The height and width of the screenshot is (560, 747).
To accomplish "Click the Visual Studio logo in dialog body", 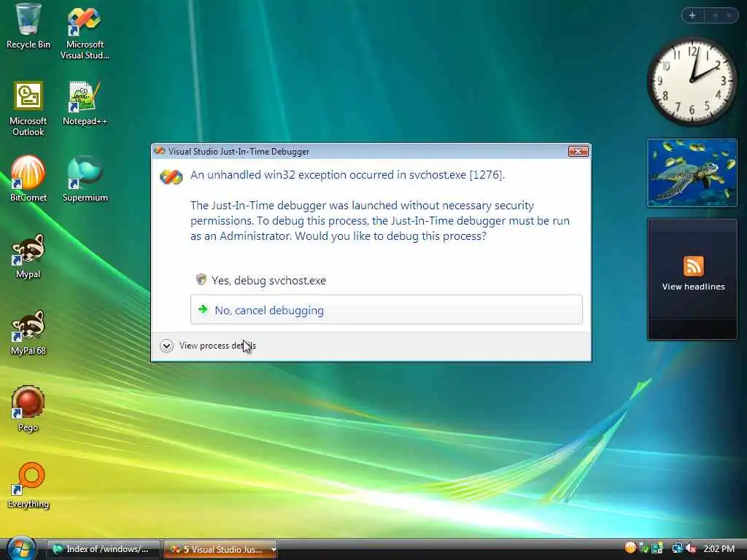I will (171, 177).
